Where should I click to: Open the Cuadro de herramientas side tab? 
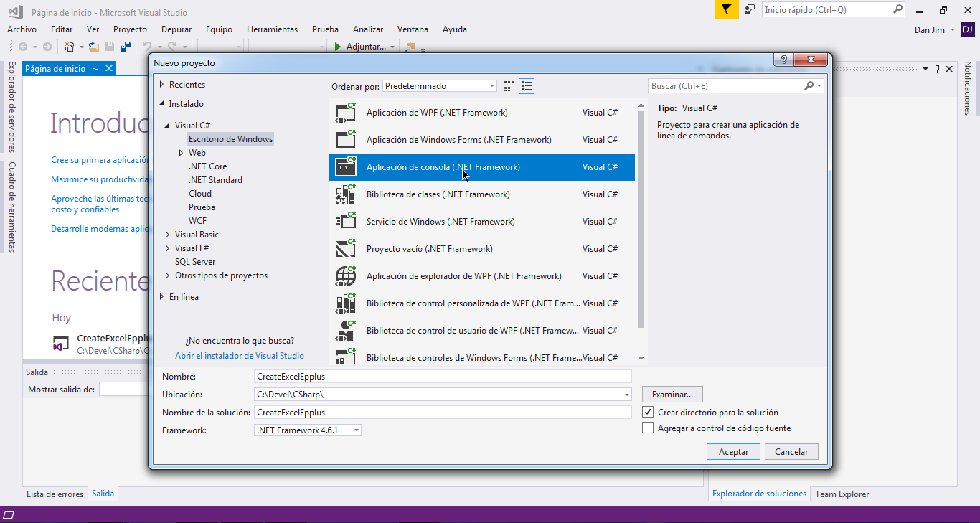point(11,207)
